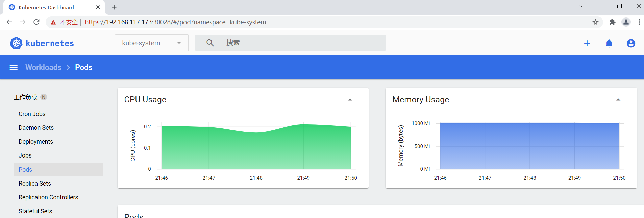The height and width of the screenshot is (218, 644).
Task: Open browser extensions puzzle icon
Action: point(612,22)
